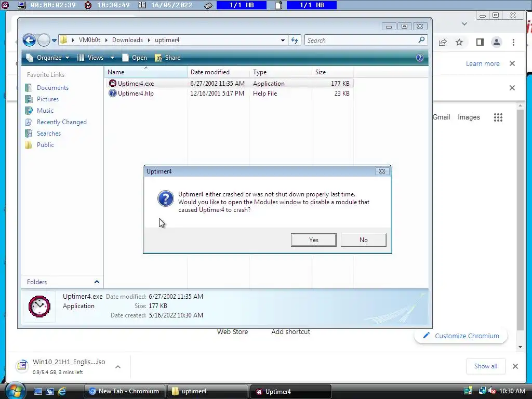Launch Internet Explorer from quick launch
The image size is (532, 399).
(62, 391)
